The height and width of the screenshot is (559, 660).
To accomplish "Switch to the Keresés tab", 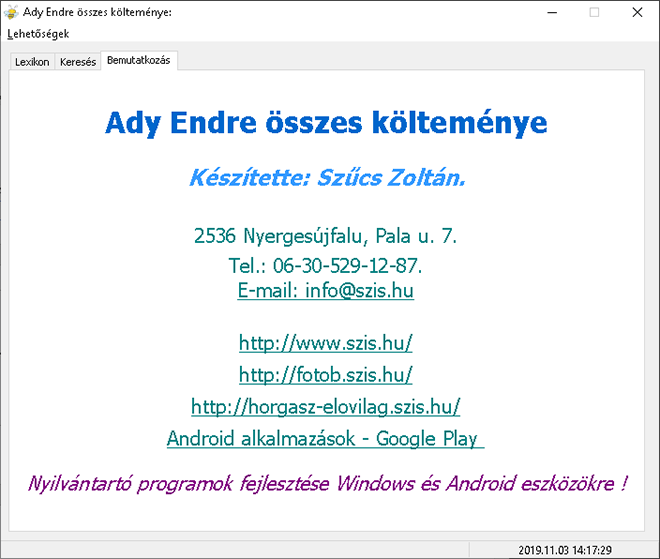I will point(78,62).
